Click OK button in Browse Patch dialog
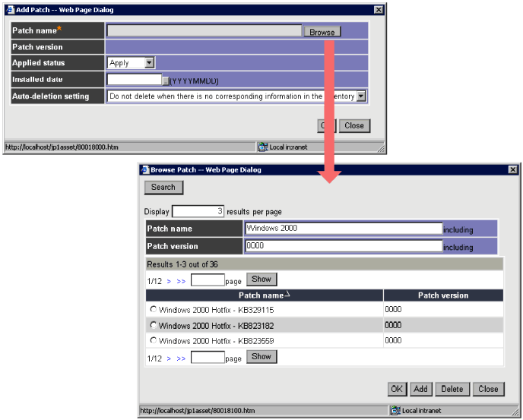This screenshot has width=523, height=420. coord(397,389)
